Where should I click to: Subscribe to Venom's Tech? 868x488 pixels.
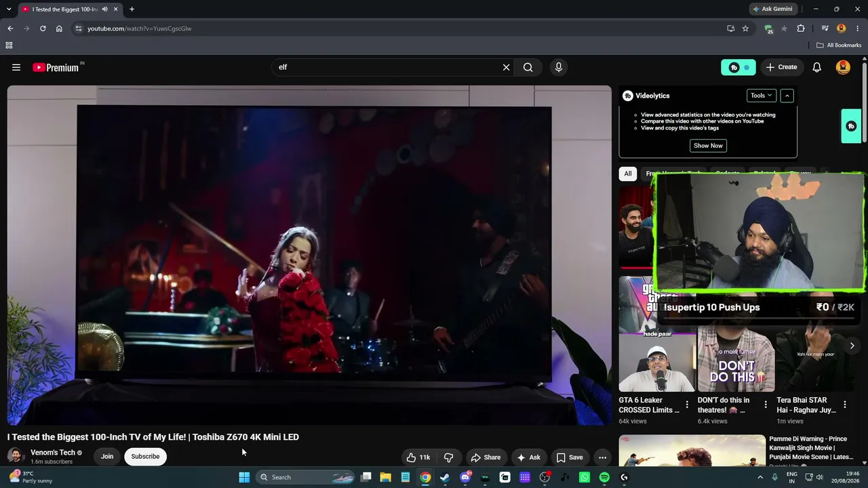tap(145, 456)
